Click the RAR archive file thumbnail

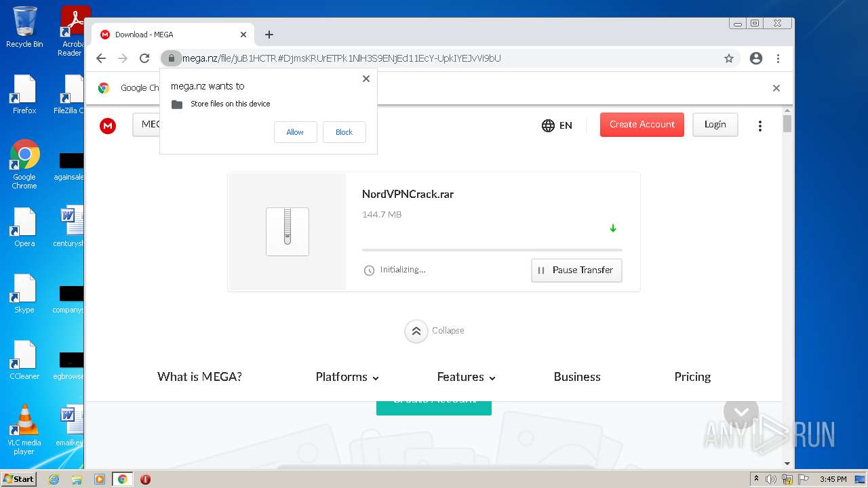[288, 231]
